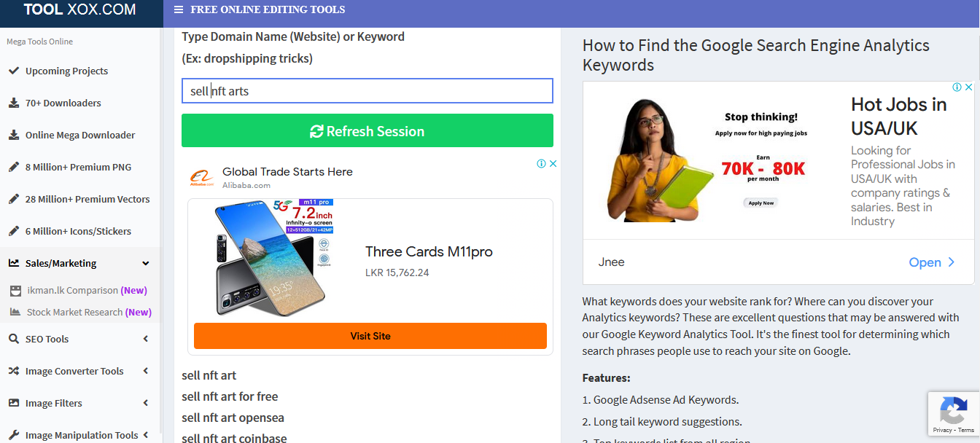Click the TOOL XOX.COM logo
Image resolution: width=980 pixels, height=443 pixels.
click(x=79, y=10)
